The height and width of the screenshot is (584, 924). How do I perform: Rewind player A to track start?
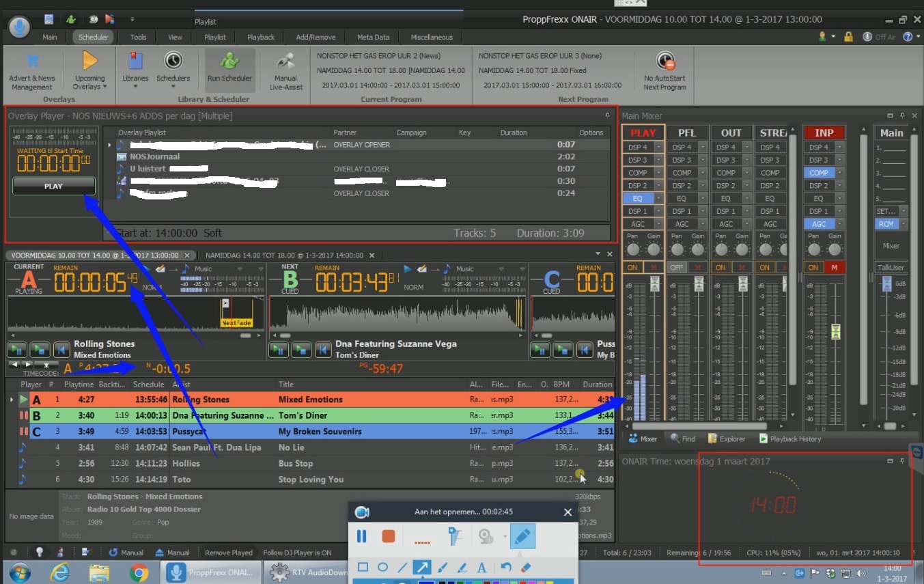click(x=61, y=350)
